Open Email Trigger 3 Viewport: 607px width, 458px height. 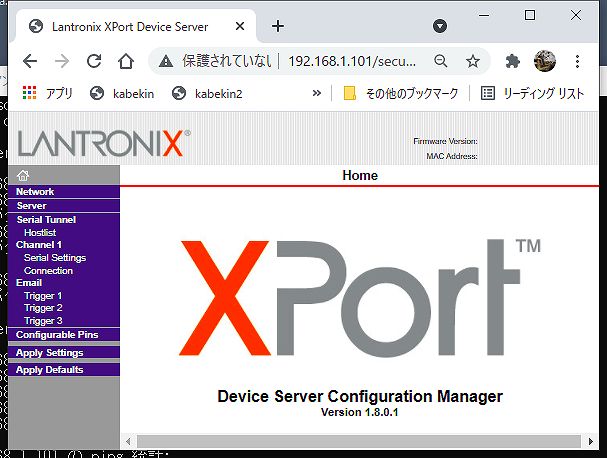click(x=43, y=321)
